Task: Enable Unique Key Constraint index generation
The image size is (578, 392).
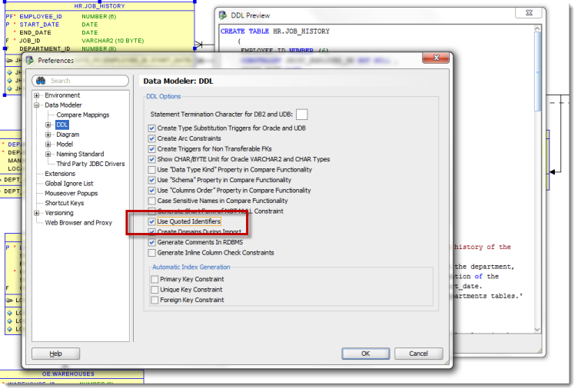Action: point(154,290)
